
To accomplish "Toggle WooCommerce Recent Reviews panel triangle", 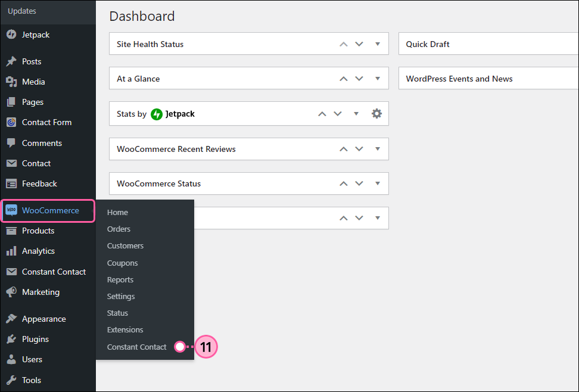I will [378, 149].
